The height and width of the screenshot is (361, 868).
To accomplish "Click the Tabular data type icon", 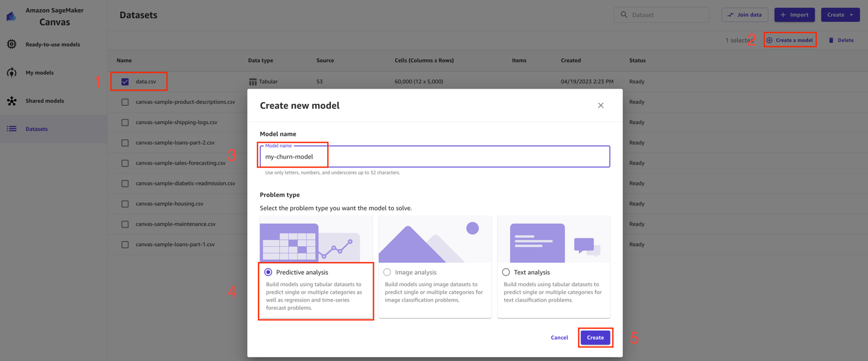I will click(x=253, y=81).
